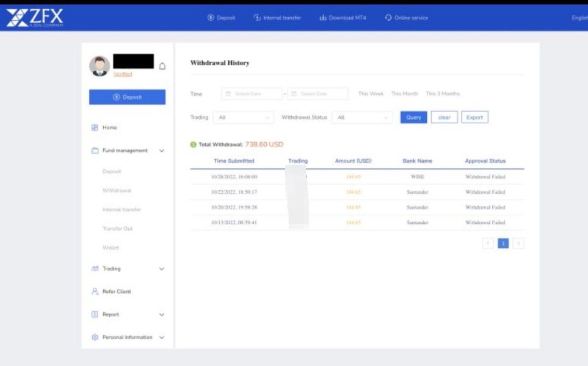Open Withdrawal Status dropdown
588x366 pixels.
(x=362, y=118)
